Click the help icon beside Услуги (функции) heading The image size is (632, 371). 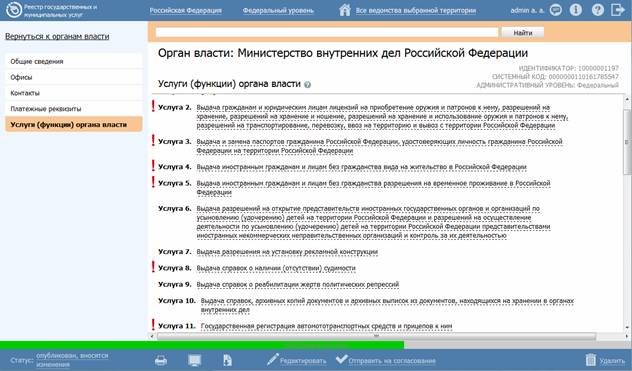[x=308, y=85]
